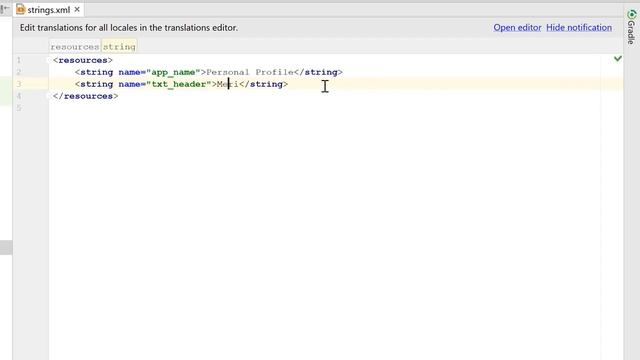Select the strings.xml editor tab
The width and height of the screenshot is (640, 360).
coord(49,9)
